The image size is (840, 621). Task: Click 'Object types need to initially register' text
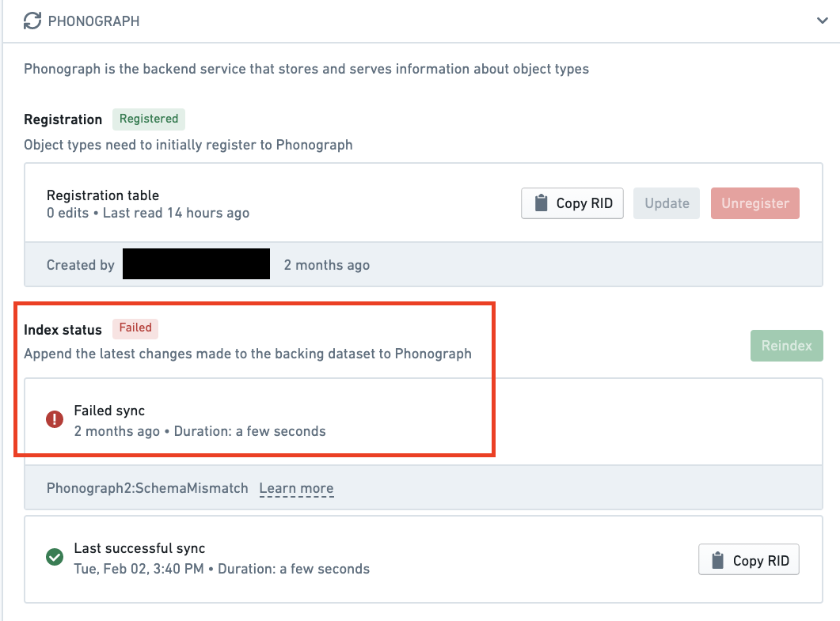(188, 145)
